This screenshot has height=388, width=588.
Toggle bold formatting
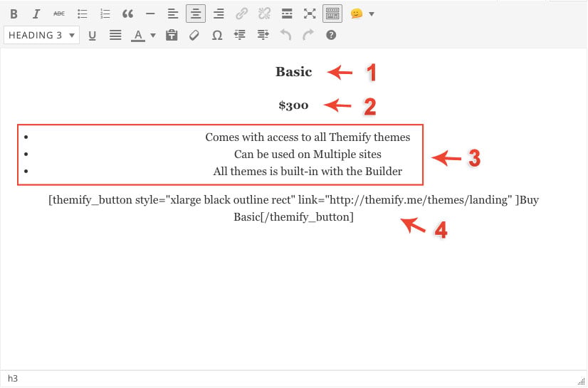(x=14, y=14)
